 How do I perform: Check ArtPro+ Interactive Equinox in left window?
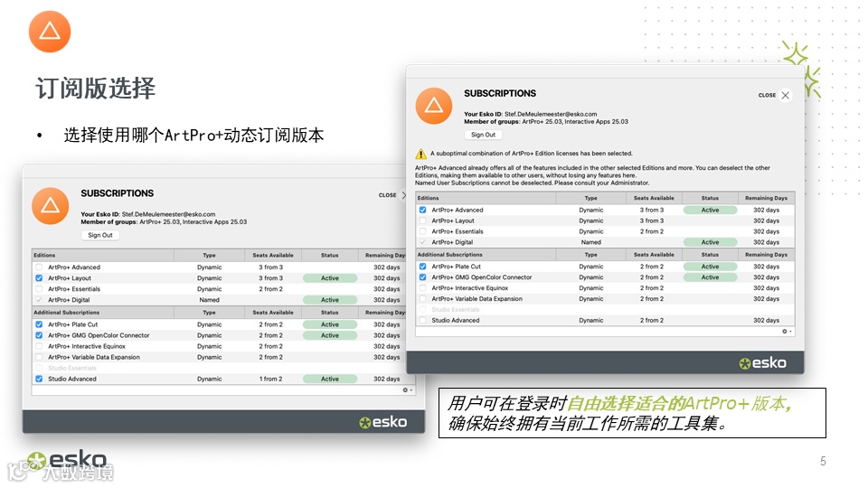click(x=39, y=346)
